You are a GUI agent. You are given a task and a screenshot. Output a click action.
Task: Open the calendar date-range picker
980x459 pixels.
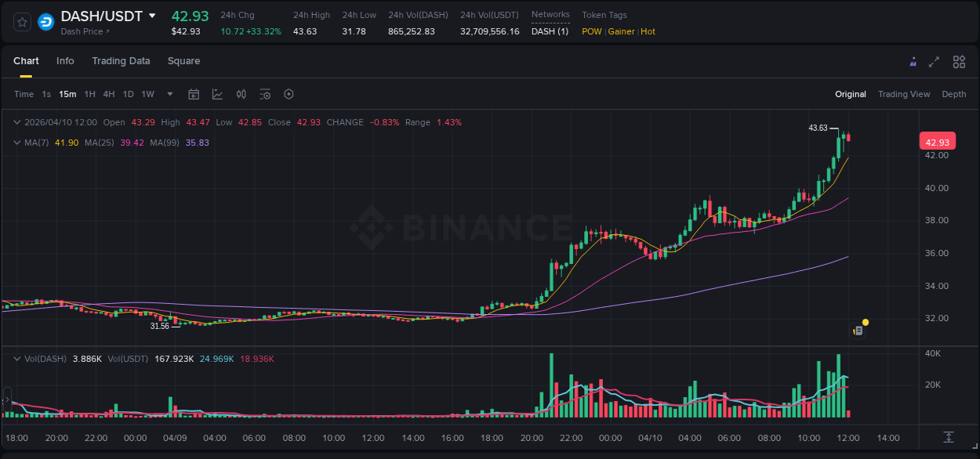pos(194,93)
